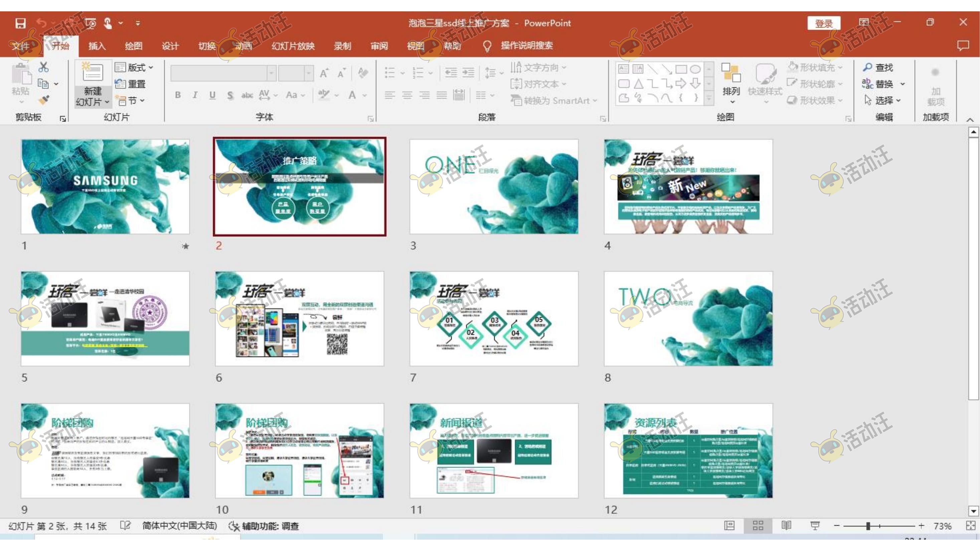Click Fit slide to window icon
The height and width of the screenshot is (551, 980).
coord(971,526)
